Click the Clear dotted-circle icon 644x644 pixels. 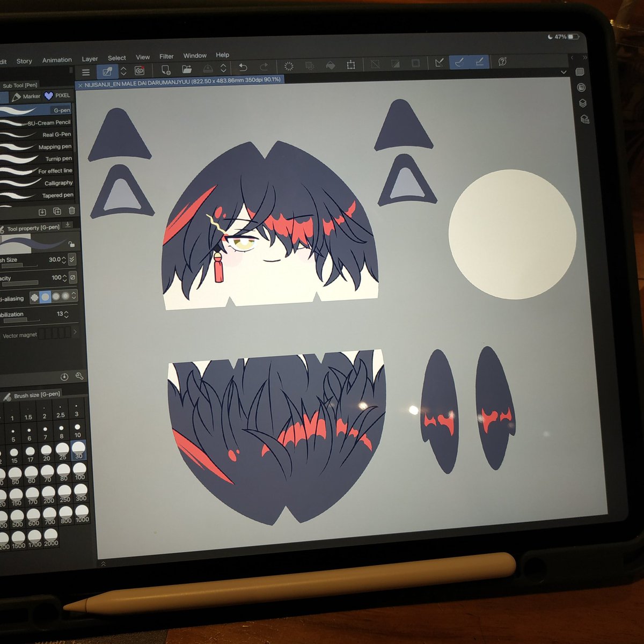289,67
